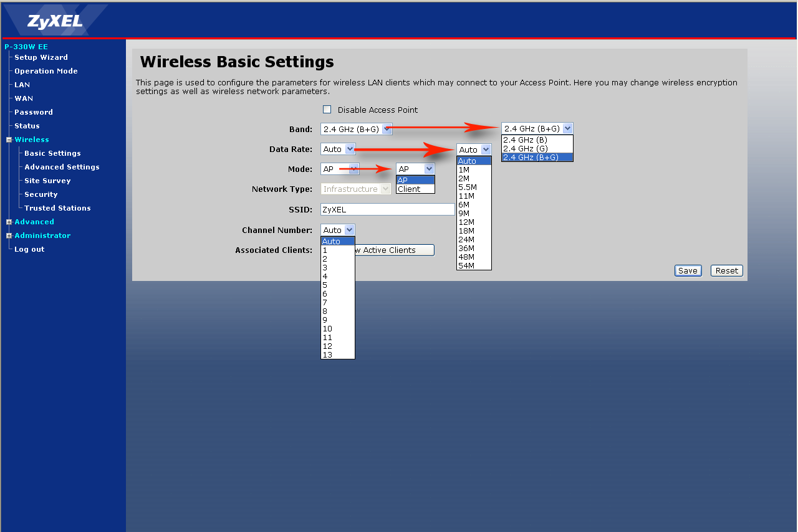
Task: Open Basic Settings under Wireless
Action: (x=52, y=153)
